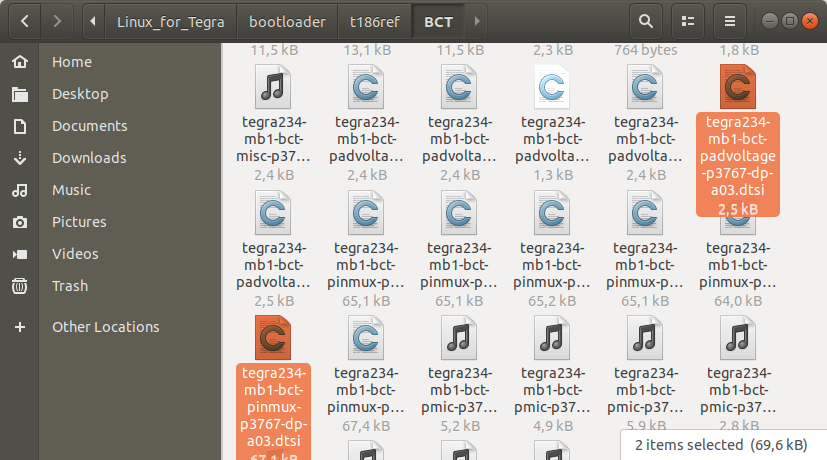827x460 pixels.
Task: Open Videos in the sidebar
Action: [x=75, y=254]
